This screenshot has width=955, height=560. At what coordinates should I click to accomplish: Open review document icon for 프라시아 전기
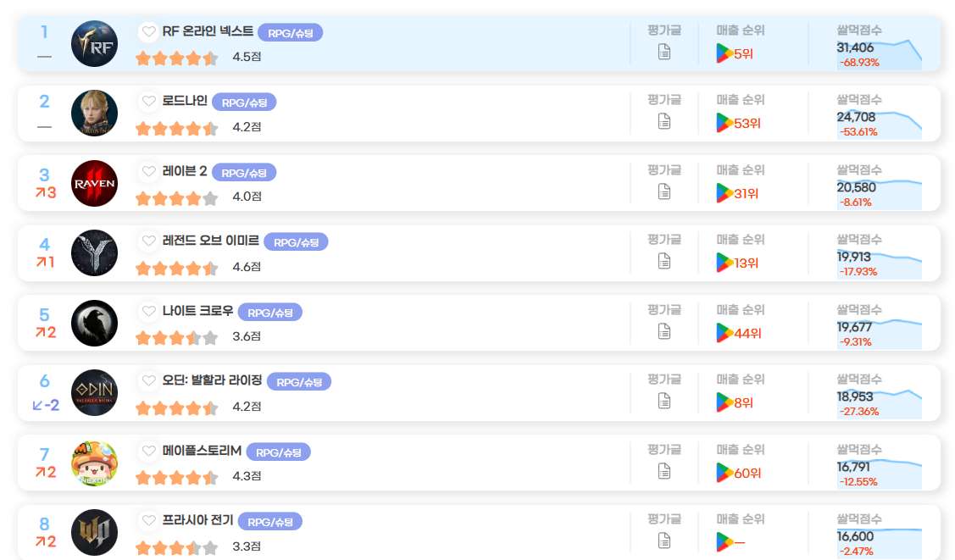(664, 541)
